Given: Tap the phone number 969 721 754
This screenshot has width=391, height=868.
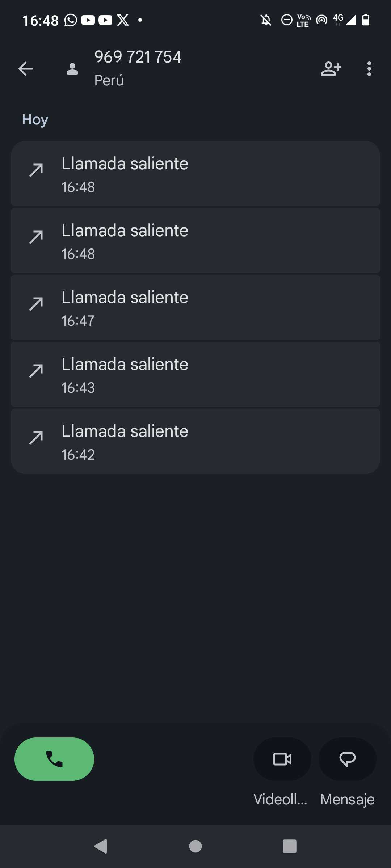Looking at the screenshot, I should 138,57.
